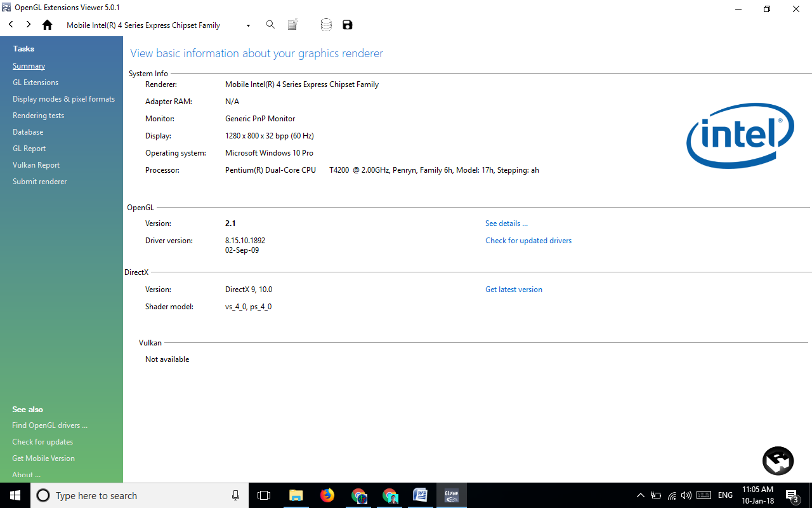Screen dimensions: 812x508
Task: Open the second Chrome taskbar icon
Action: pos(390,495)
